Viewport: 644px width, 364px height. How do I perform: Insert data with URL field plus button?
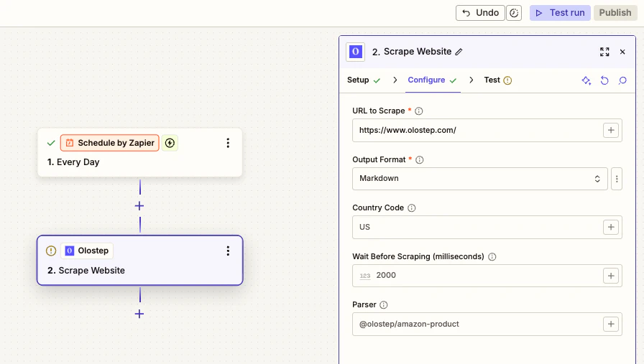click(611, 130)
